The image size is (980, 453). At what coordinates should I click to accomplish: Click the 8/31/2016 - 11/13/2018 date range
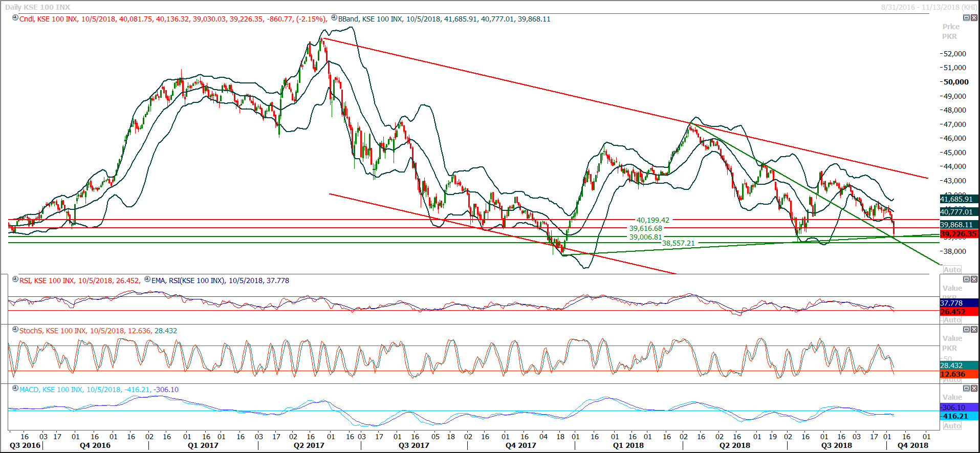[929, 7]
